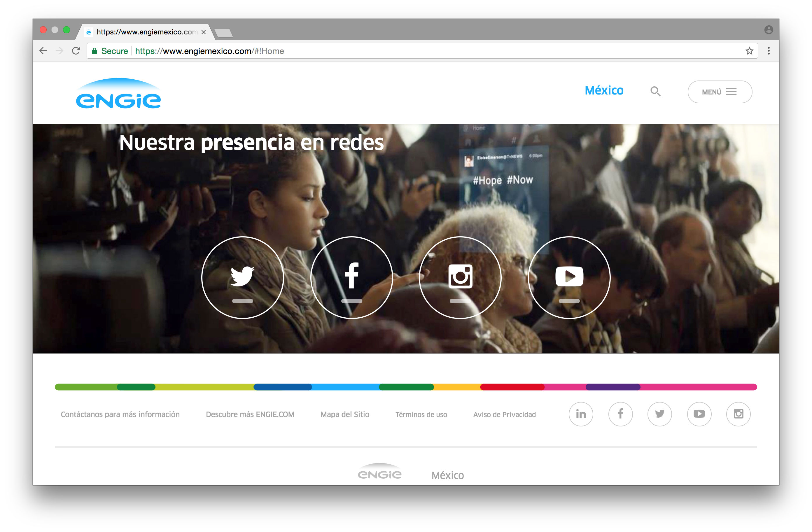812x532 pixels.
Task: Expand the MENÚ hamburger button
Action: point(720,92)
